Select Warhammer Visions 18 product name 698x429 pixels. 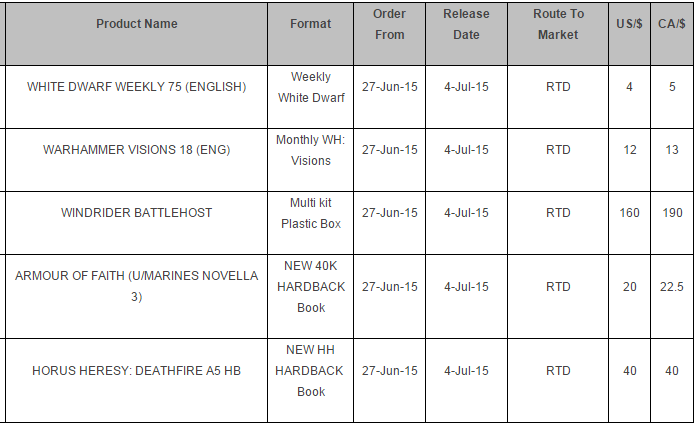tap(137, 150)
